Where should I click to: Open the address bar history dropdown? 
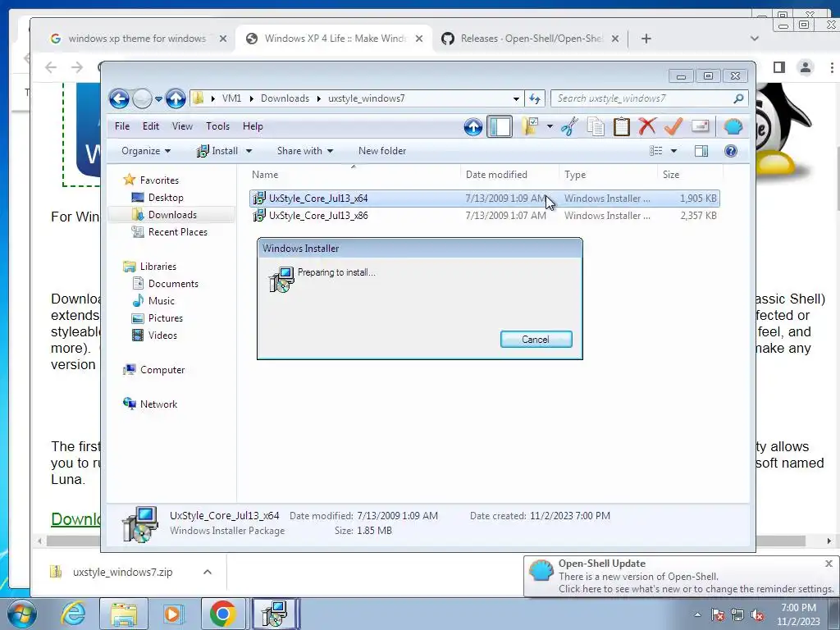[516, 98]
